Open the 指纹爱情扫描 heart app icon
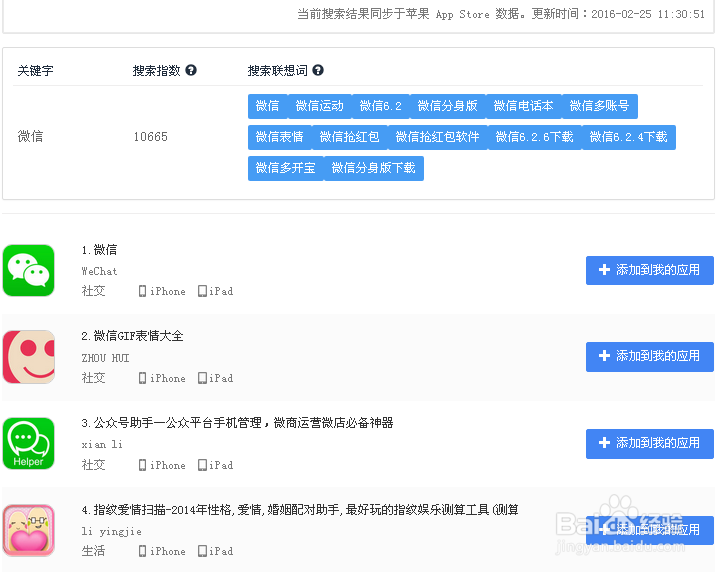This screenshot has width=724, height=572. tap(29, 530)
